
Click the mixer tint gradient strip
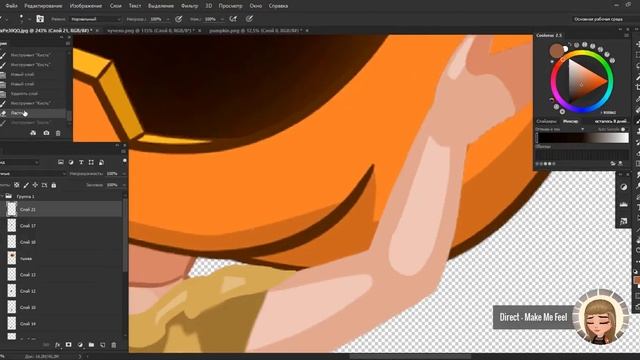point(582,138)
